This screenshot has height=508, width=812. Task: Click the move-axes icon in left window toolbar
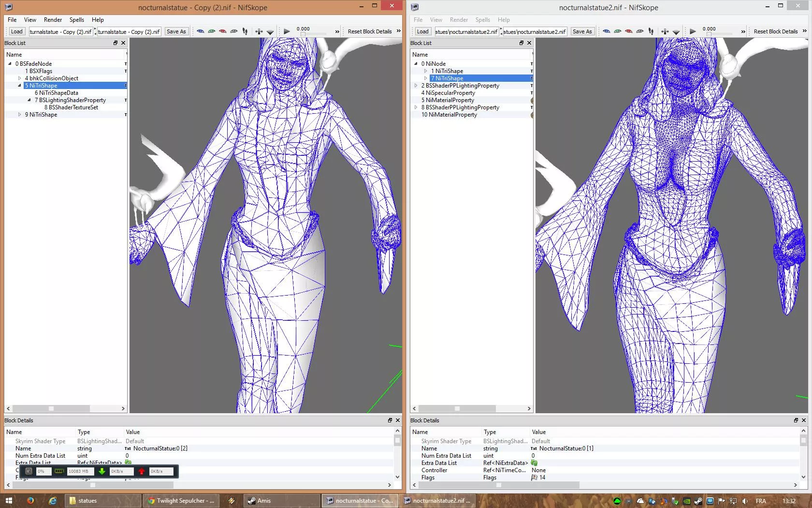coord(259,31)
